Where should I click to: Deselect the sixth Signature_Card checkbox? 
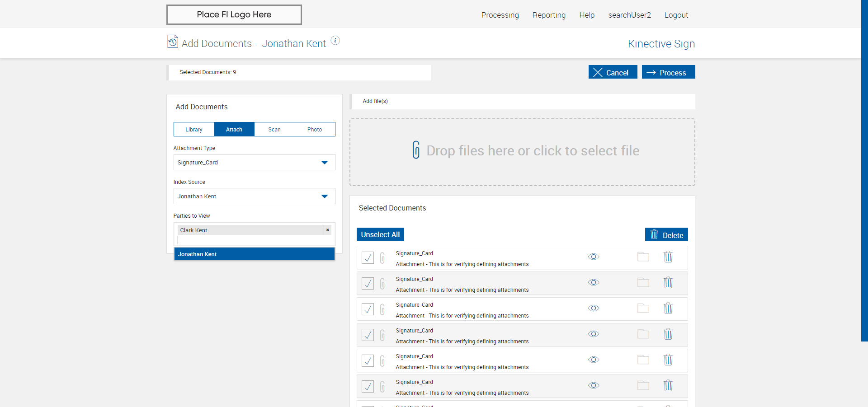tap(368, 386)
